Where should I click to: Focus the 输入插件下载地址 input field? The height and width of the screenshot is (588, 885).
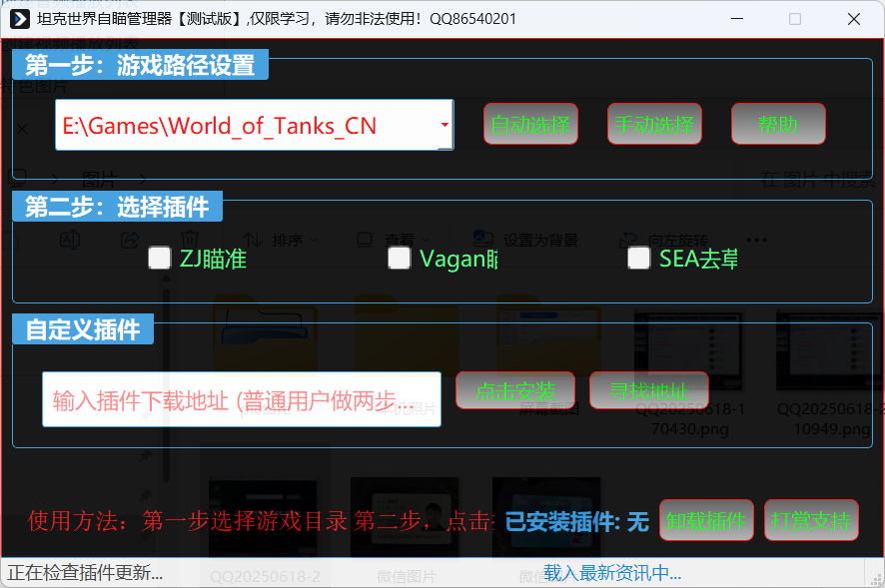pyautogui.click(x=242, y=399)
